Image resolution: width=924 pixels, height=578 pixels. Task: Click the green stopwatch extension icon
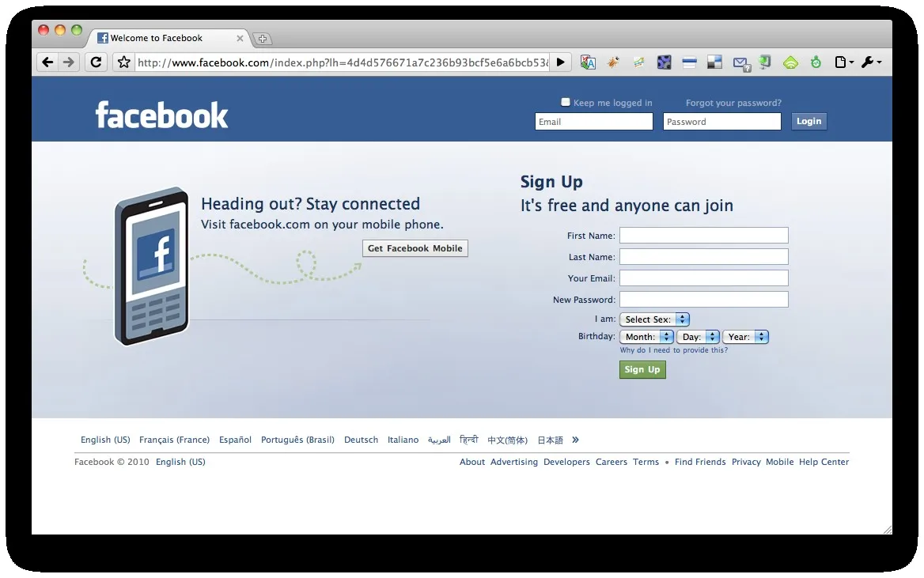816,62
